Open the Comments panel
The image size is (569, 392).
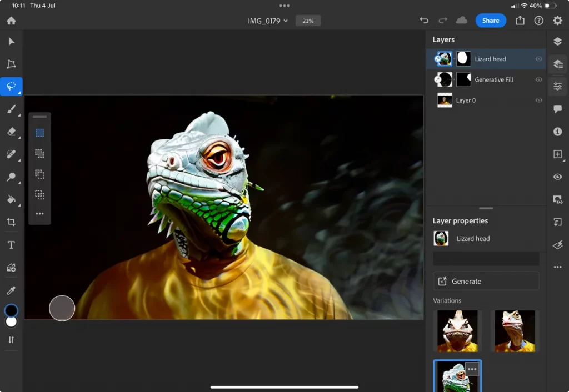coord(557,109)
